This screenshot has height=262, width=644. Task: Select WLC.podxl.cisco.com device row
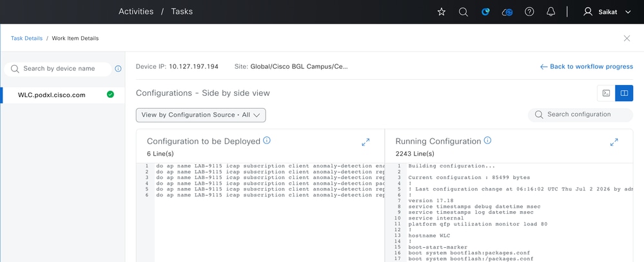pos(64,95)
